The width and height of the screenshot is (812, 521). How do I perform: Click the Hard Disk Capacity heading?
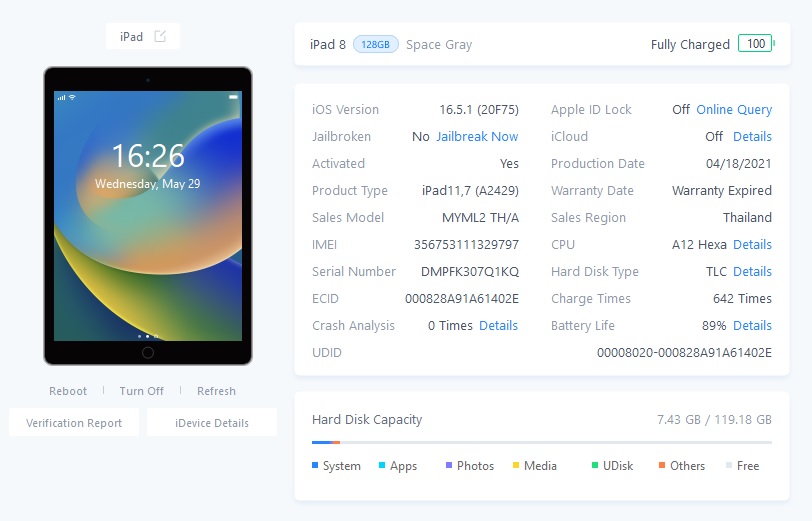pos(367,419)
